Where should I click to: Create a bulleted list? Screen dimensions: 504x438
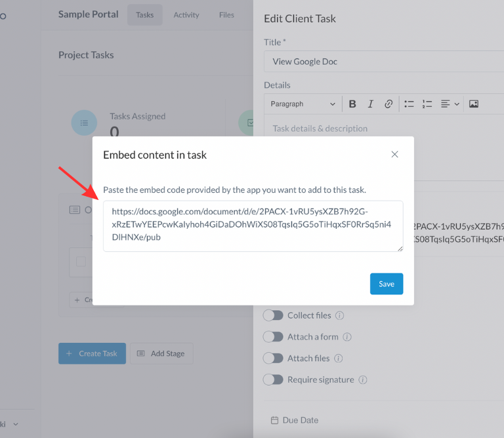409,104
